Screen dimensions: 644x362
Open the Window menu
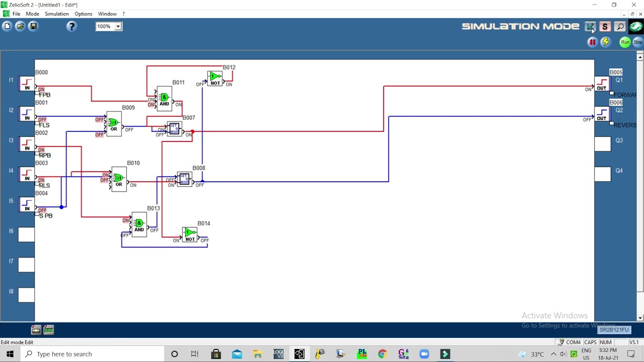coord(107,14)
